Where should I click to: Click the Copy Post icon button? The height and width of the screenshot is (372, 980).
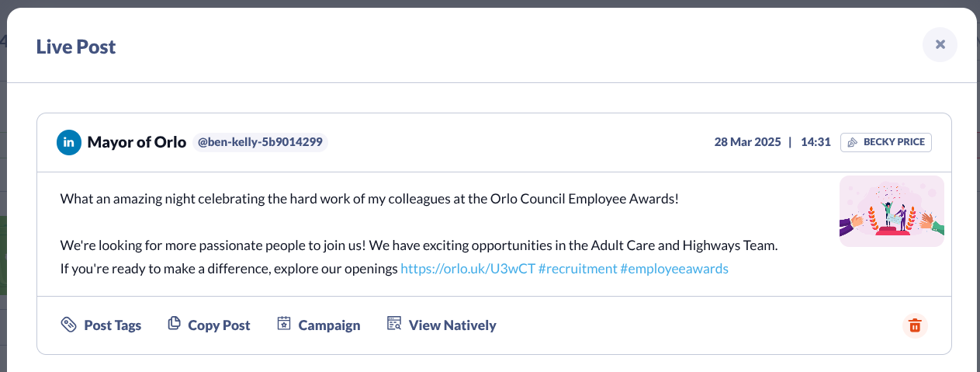point(175,324)
